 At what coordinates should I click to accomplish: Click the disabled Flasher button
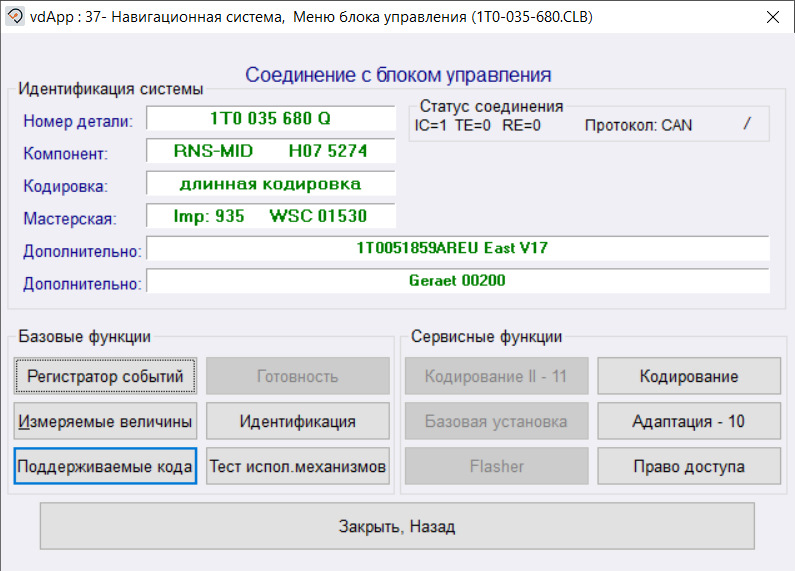click(496, 466)
